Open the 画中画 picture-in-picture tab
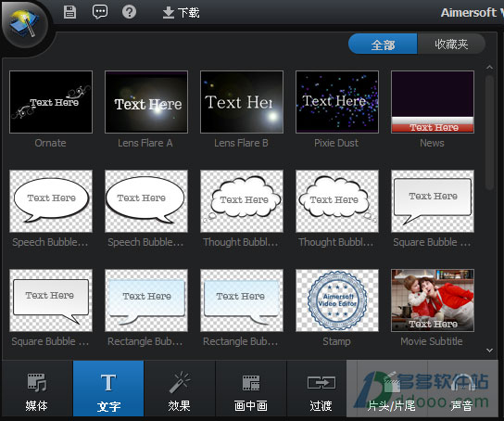504x421 pixels. point(251,389)
